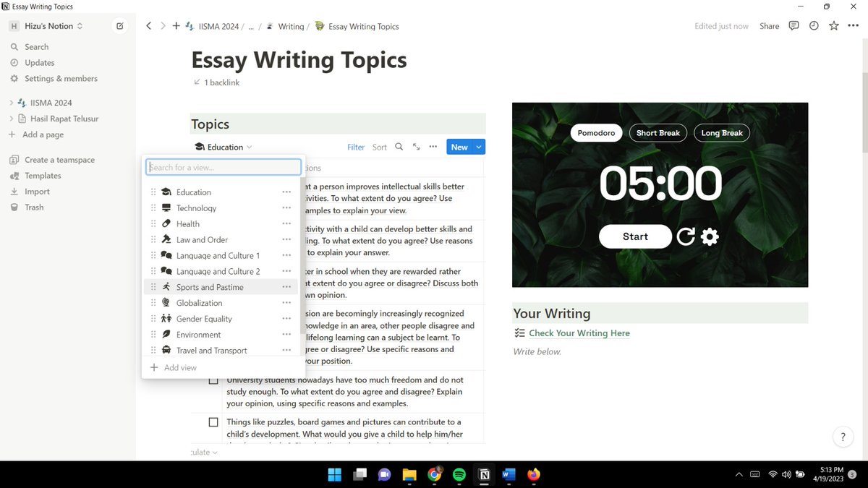Open options for the Health view
This screenshot has width=868, height=488.
click(x=287, y=224)
